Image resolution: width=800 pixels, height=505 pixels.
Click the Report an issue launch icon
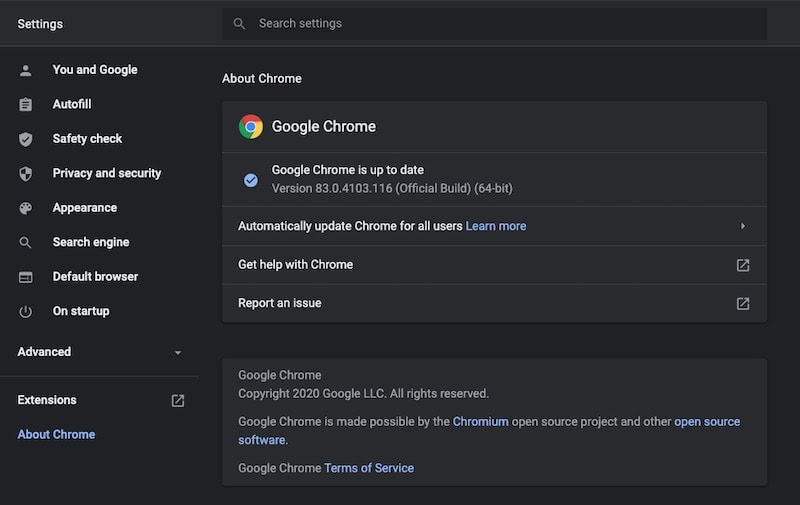[743, 303]
